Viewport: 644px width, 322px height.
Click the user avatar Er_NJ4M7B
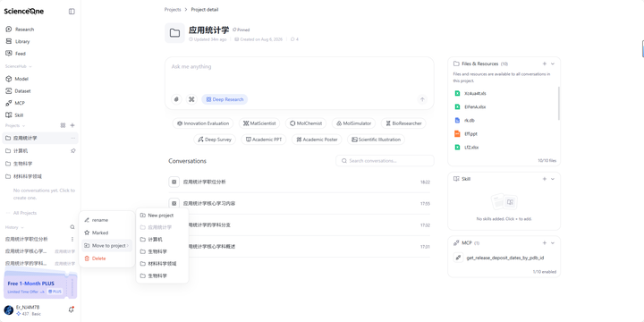click(9, 310)
